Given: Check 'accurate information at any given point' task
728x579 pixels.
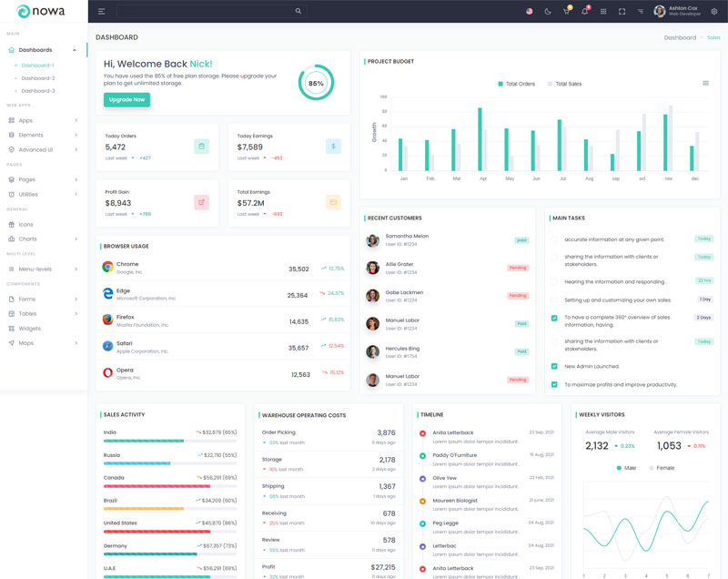Looking at the screenshot, I should [x=554, y=239].
